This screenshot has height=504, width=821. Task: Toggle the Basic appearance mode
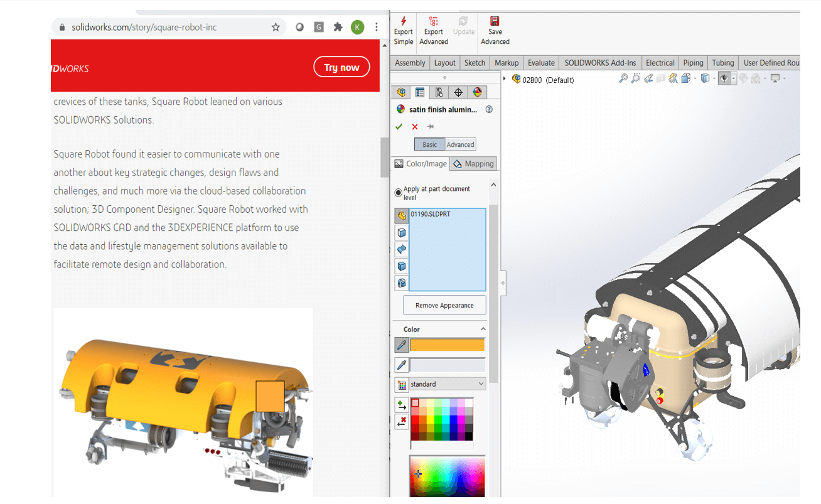coord(429,144)
